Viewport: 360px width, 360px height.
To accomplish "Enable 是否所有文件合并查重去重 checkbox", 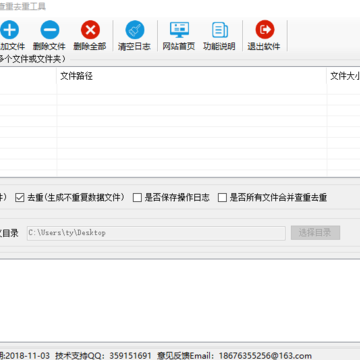I will coord(222,198).
